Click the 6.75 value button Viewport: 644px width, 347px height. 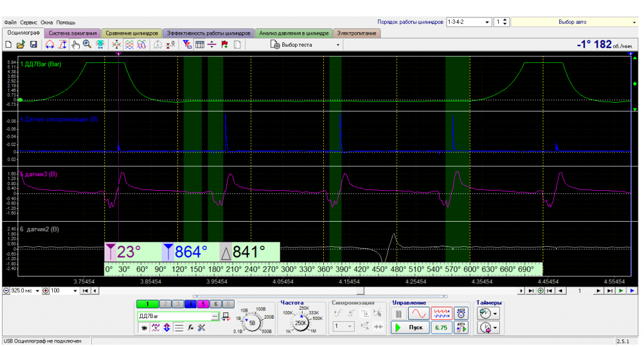(x=441, y=327)
